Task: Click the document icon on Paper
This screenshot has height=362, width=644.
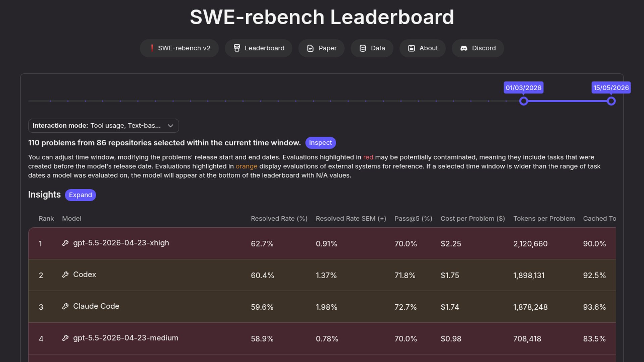Action: pos(310,48)
